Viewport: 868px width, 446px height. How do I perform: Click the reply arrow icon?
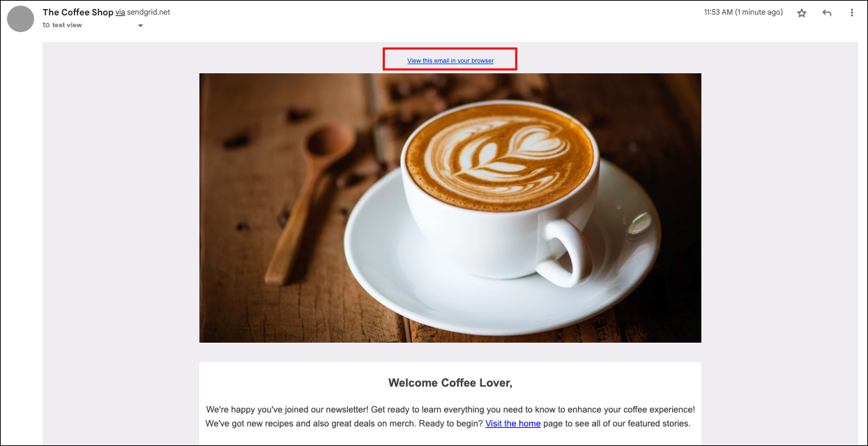827,13
